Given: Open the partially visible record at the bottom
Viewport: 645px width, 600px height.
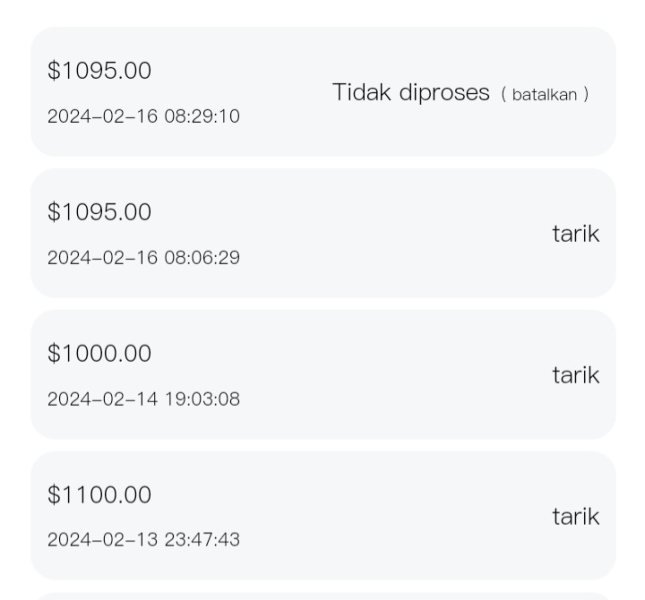Looking at the screenshot, I should [322, 596].
